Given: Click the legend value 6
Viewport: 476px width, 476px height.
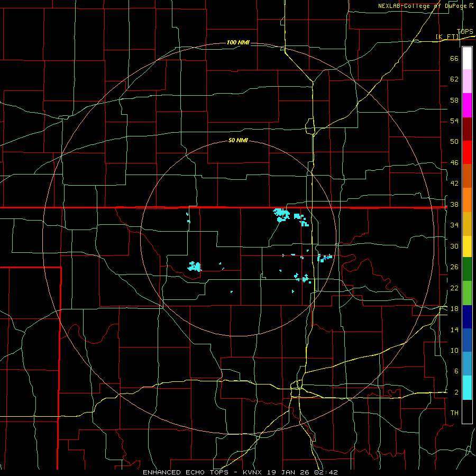Looking at the screenshot, I should (456, 371).
